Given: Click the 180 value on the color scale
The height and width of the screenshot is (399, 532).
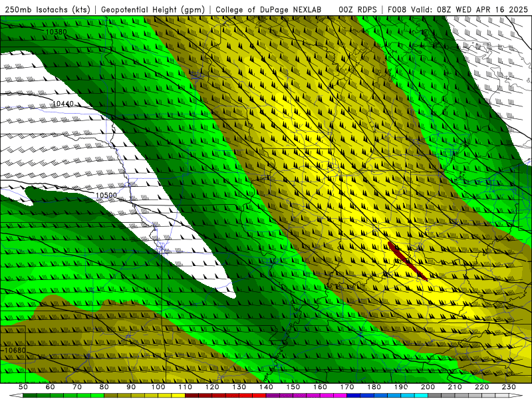Looking at the screenshot, I should [374, 387].
